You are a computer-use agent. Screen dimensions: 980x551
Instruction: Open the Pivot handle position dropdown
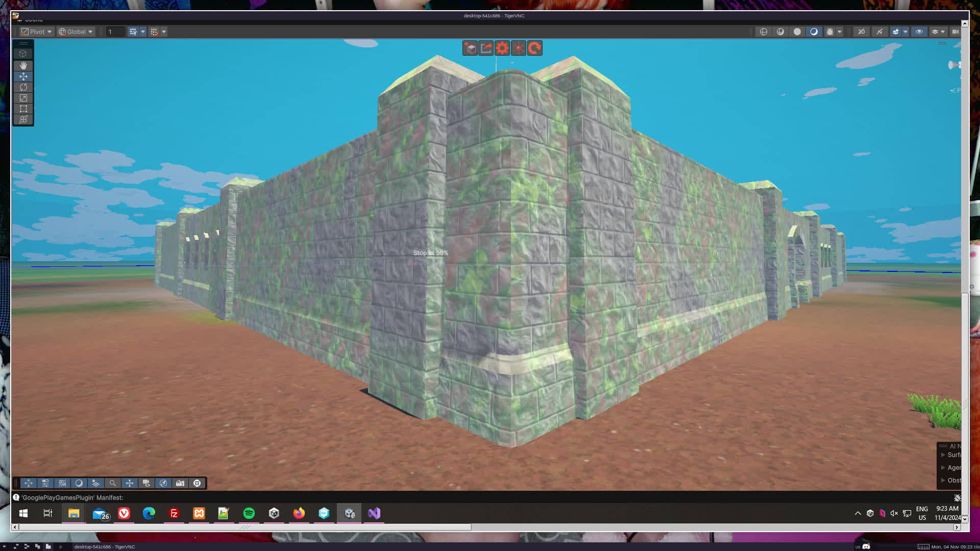pyautogui.click(x=37, y=32)
